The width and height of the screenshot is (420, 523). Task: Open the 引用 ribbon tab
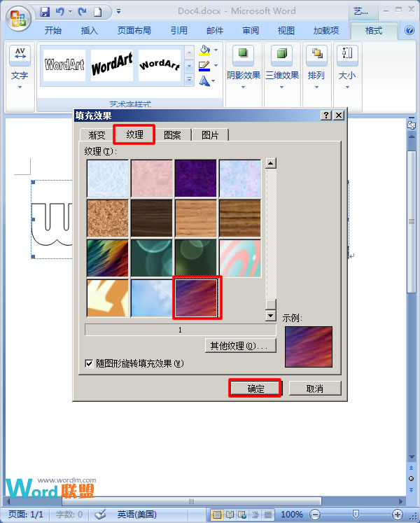[178, 31]
